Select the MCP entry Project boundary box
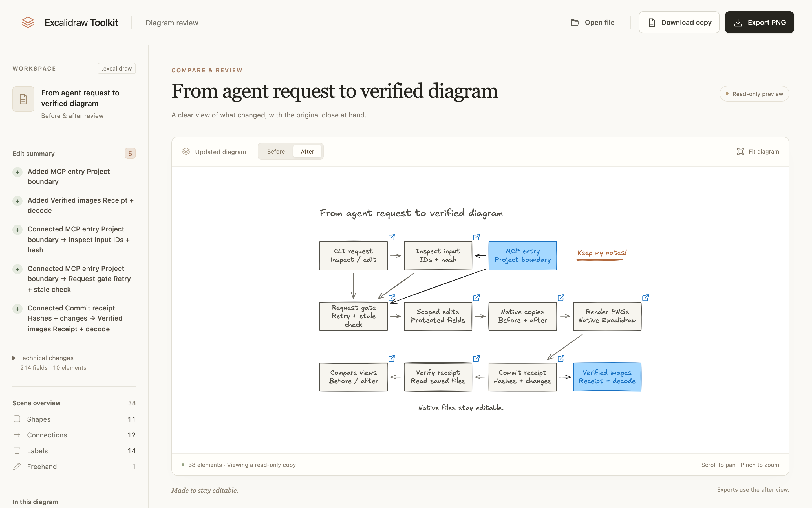Screen dimensions: 812x508 522,256
